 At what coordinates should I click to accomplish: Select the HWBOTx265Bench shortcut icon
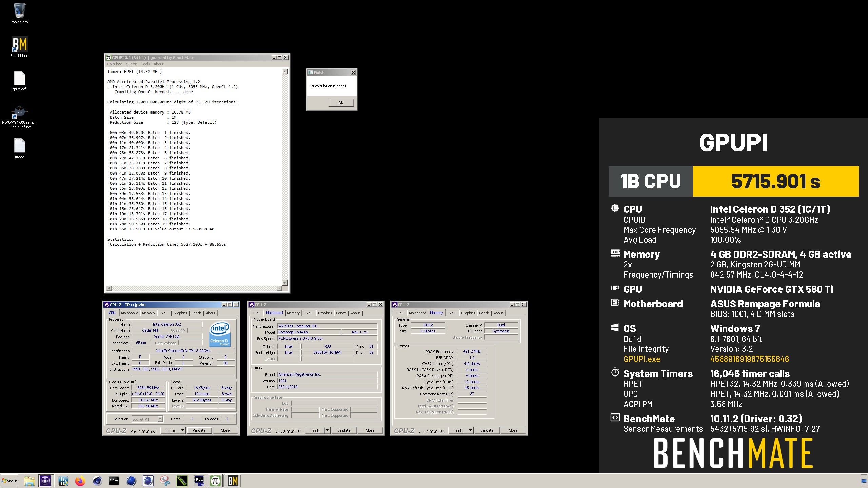19,117
